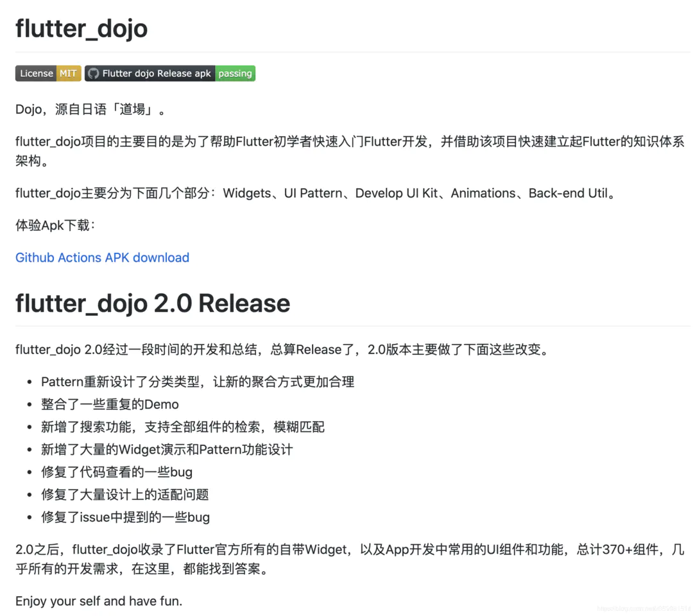Click the green passing status badge
Screen dimensions: 695x616
tap(236, 74)
